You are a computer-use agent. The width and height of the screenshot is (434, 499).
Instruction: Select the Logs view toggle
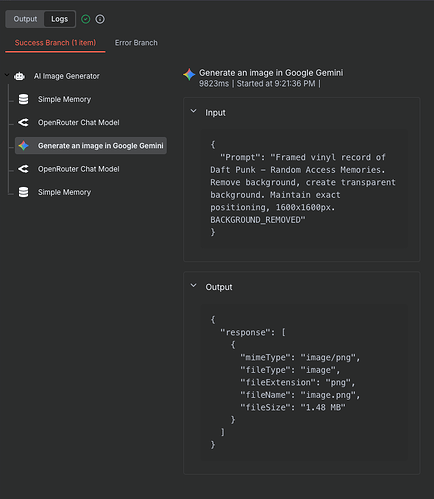click(59, 19)
